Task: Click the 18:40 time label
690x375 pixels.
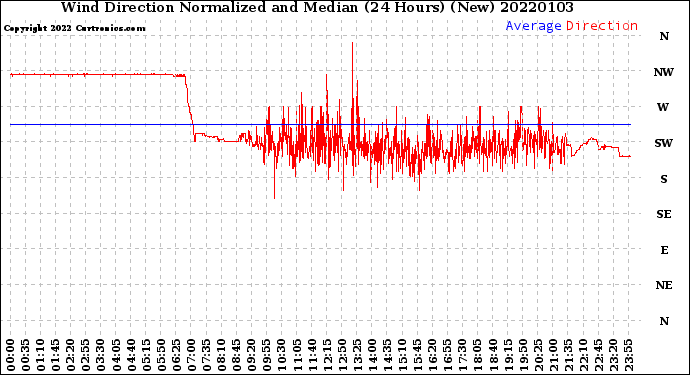Action: [492, 355]
